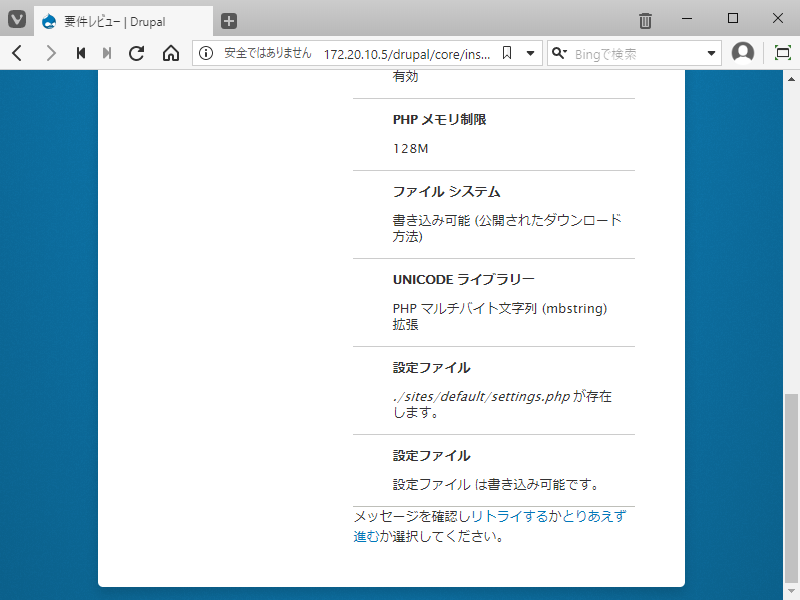The height and width of the screenshot is (600, 800).
Task: Select the 有効 text at top
Action: [405, 77]
